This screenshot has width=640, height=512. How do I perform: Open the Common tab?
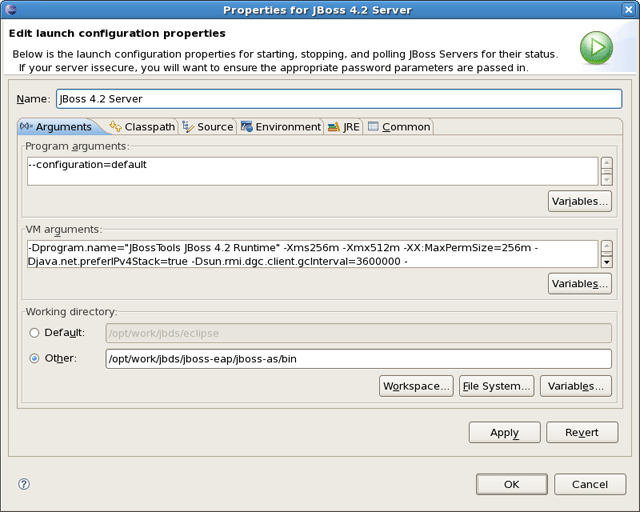click(x=399, y=127)
